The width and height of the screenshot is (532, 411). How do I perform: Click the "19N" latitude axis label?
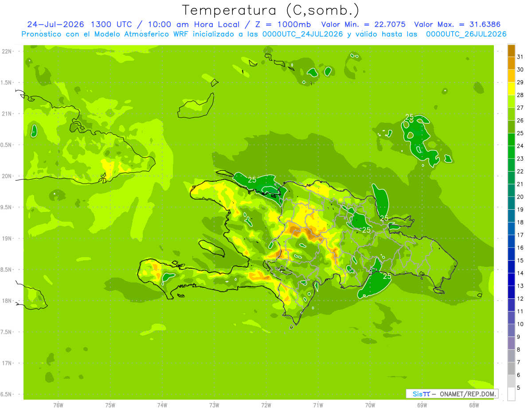(7, 239)
